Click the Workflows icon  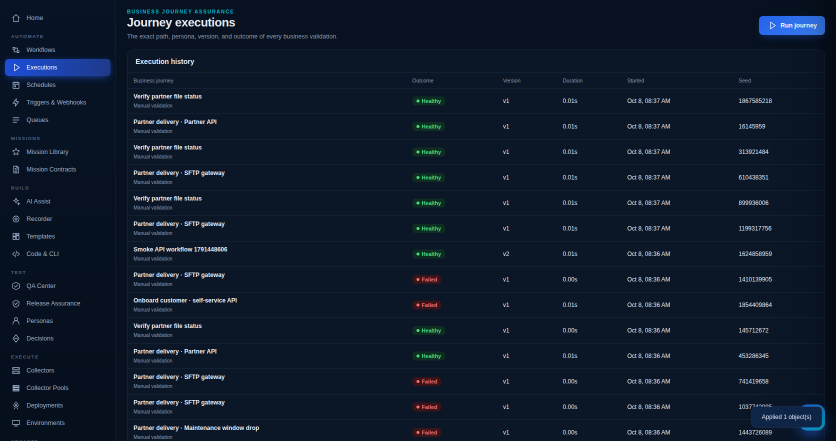(x=16, y=50)
